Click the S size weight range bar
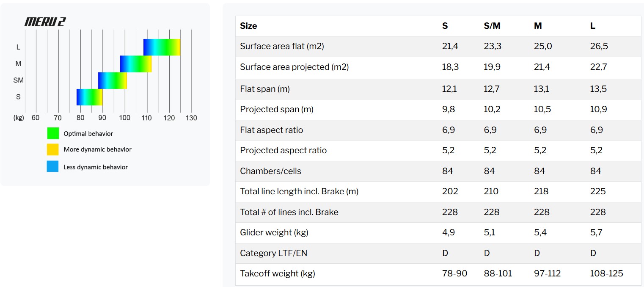 (90, 97)
